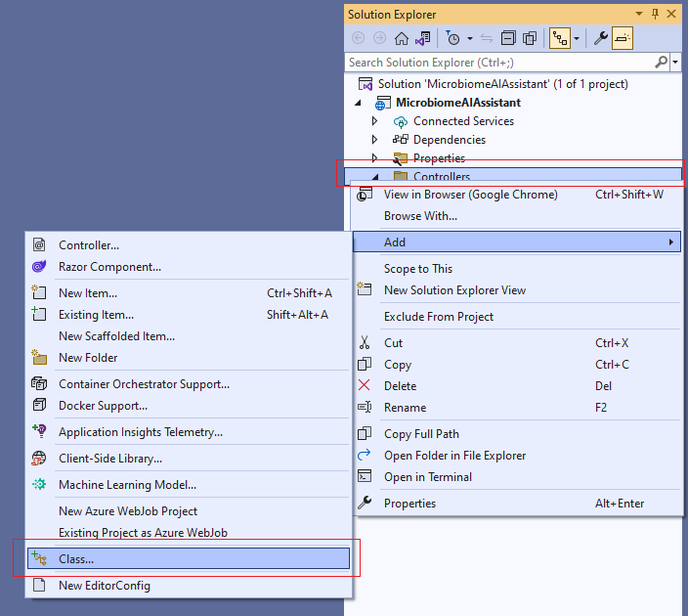Select Docker Support... entry
The height and width of the screenshot is (616, 688).
coord(189,405)
